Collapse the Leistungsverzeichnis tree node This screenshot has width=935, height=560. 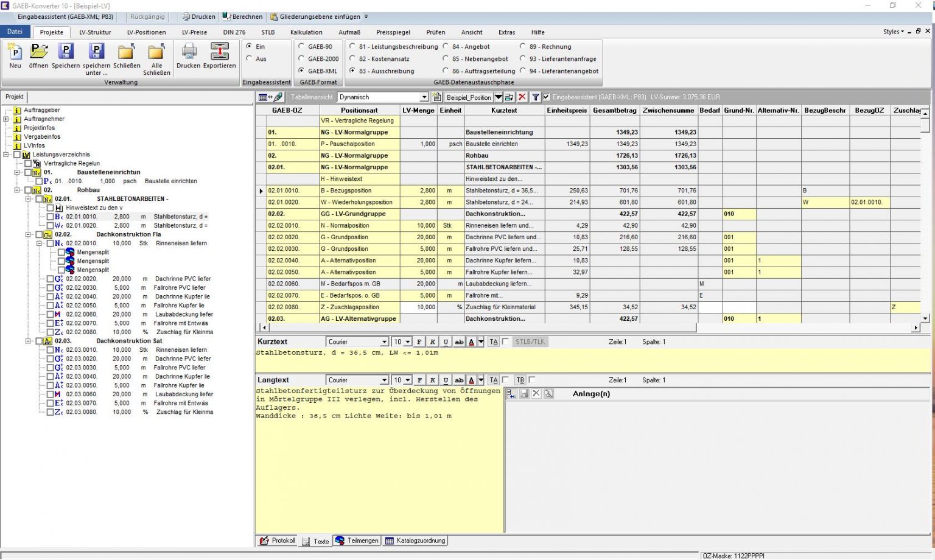click(6, 155)
